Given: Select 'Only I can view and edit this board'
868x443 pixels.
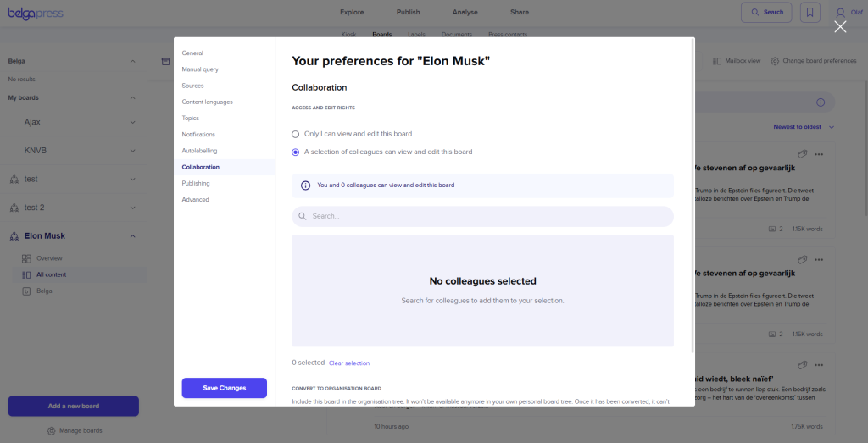Looking at the screenshot, I should pyautogui.click(x=296, y=134).
